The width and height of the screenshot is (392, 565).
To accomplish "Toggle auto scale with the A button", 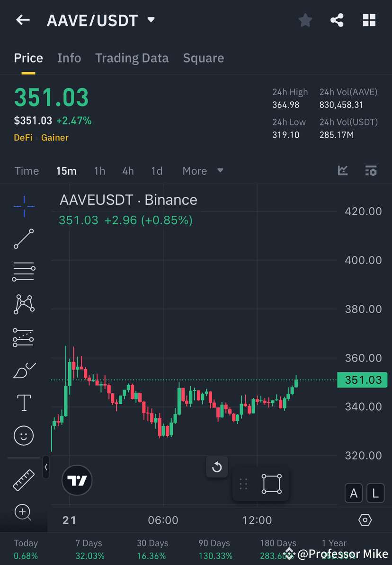I will click(354, 493).
